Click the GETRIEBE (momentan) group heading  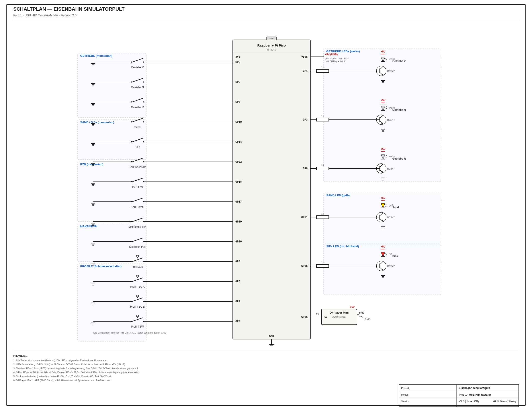(96, 56)
